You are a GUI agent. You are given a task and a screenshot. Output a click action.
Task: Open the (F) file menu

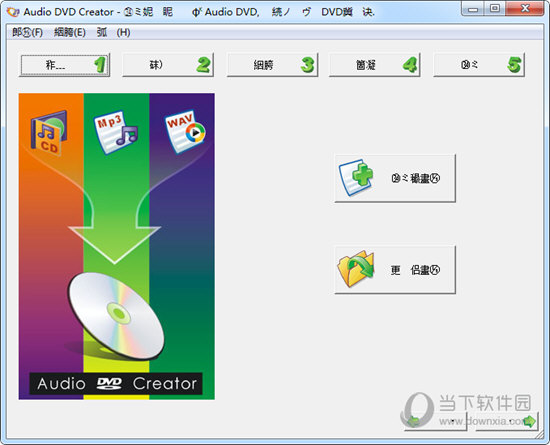[27, 33]
